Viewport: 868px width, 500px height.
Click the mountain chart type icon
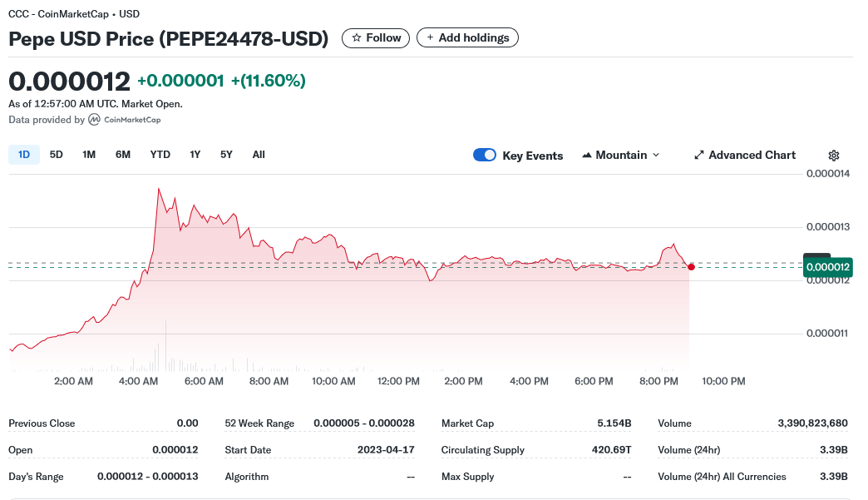pos(587,156)
